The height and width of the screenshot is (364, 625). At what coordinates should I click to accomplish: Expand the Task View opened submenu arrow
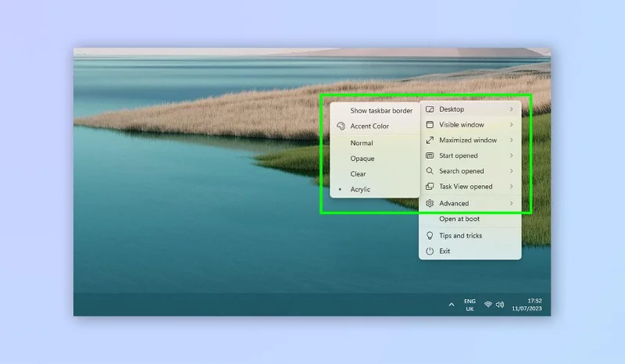point(511,187)
